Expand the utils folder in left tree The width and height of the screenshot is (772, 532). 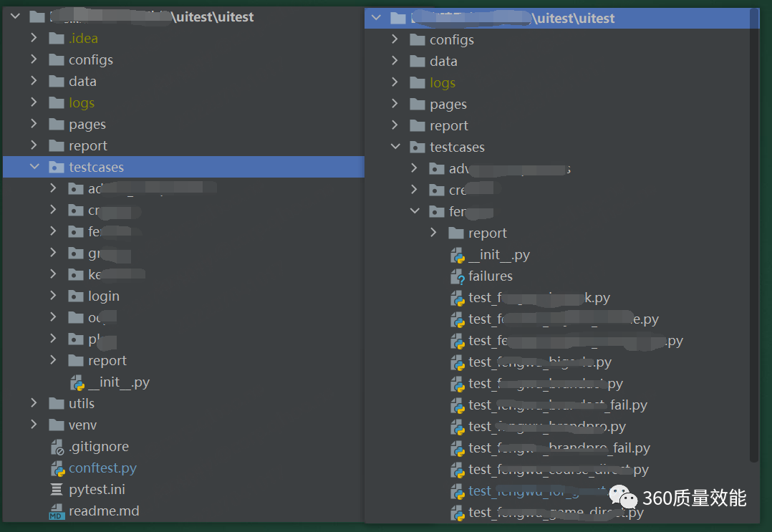(34, 403)
